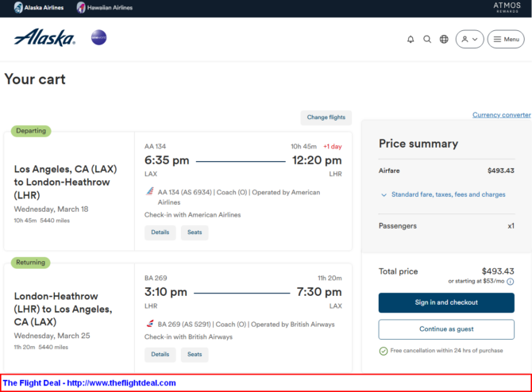Click the monthly payment info icon

[510, 282]
